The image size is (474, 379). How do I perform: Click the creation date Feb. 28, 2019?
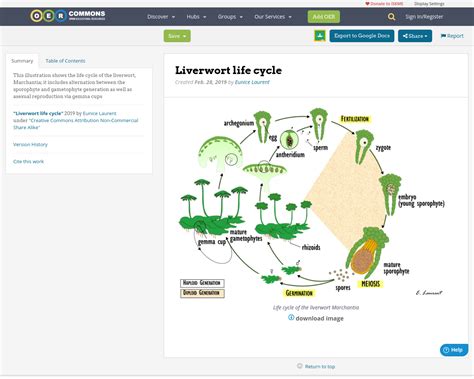[x=210, y=82]
